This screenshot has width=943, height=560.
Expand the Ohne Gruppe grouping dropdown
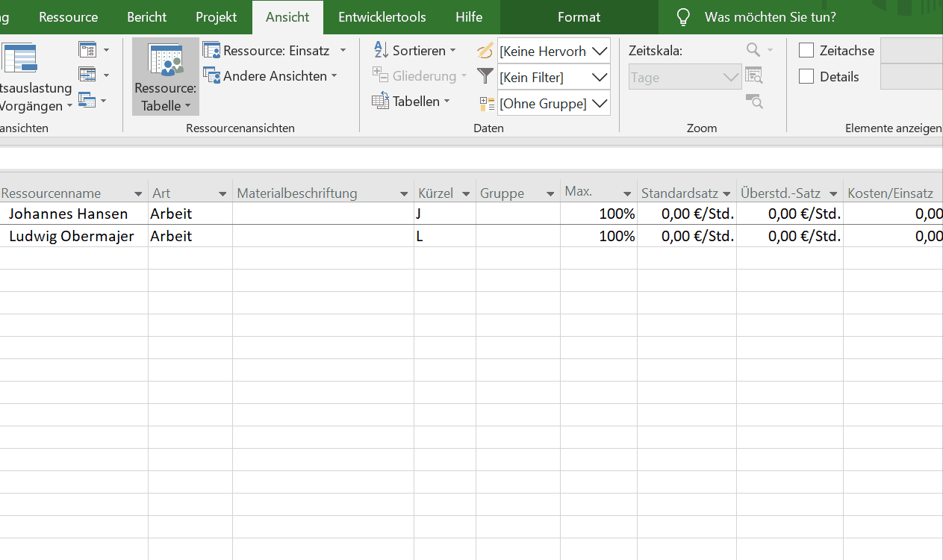[x=600, y=103]
